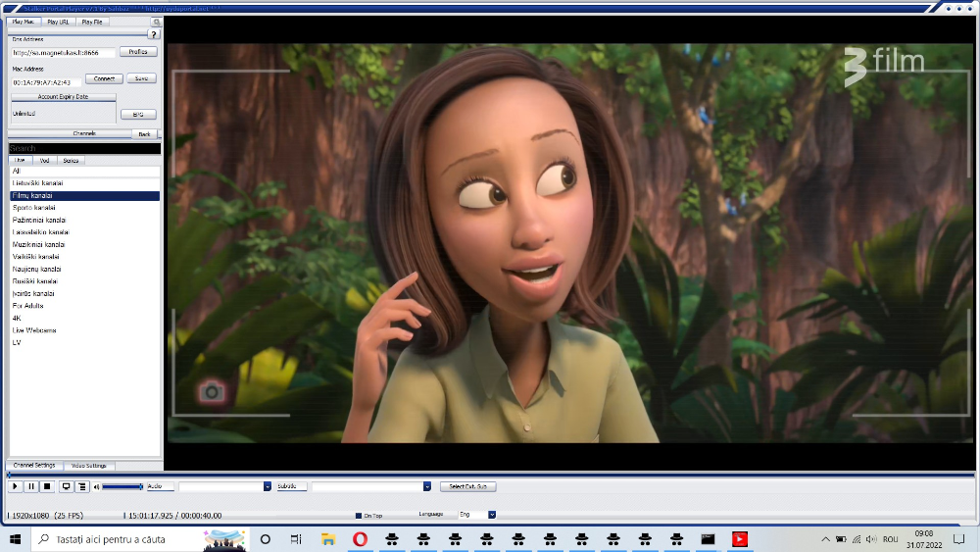Click the video seek progress bar

click(491, 476)
